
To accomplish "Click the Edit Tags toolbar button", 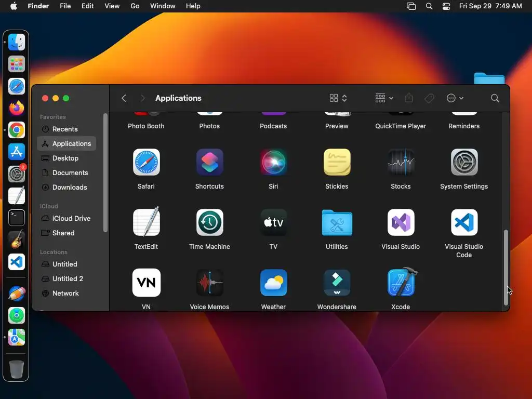I will pos(430,98).
